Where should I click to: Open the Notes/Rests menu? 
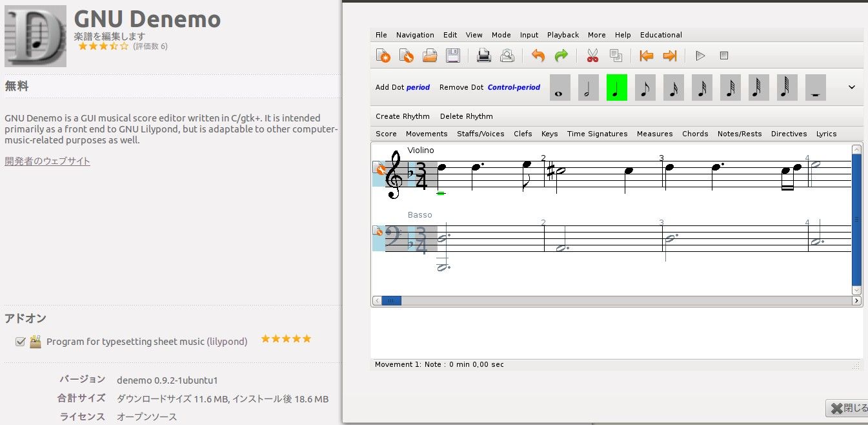[x=740, y=134]
